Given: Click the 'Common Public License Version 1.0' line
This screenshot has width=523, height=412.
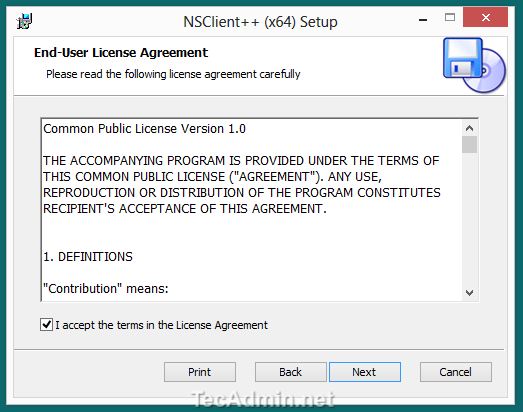Looking at the screenshot, I should click(144, 129).
